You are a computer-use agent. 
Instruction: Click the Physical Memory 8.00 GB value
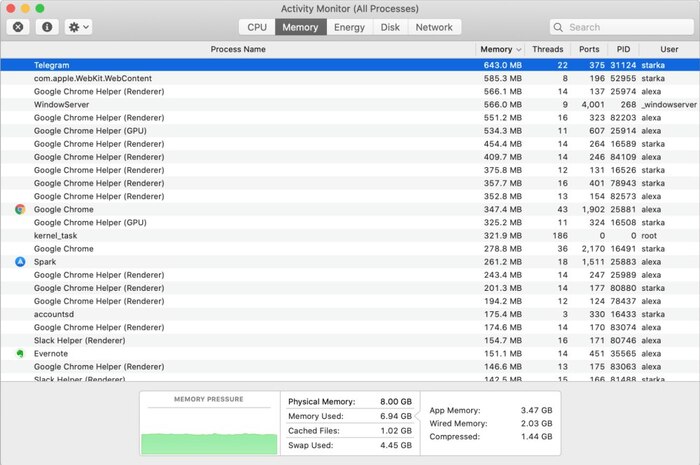point(396,402)
